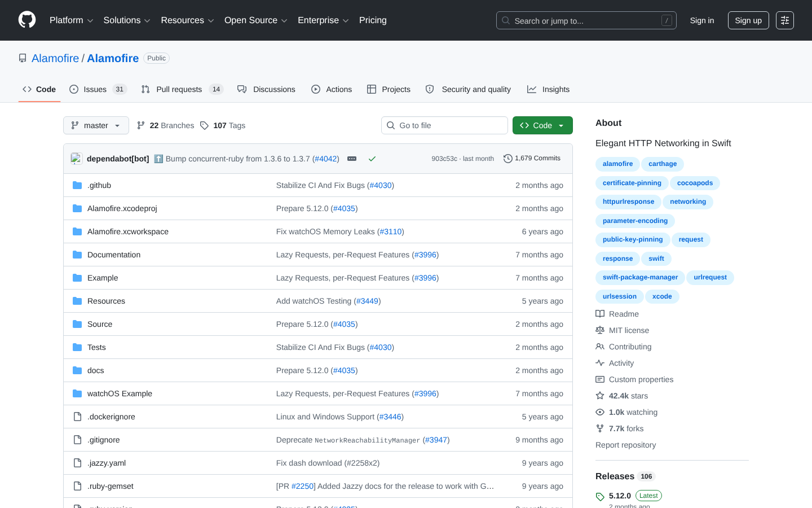Open the header settings sliders icon

click(785, 20)
